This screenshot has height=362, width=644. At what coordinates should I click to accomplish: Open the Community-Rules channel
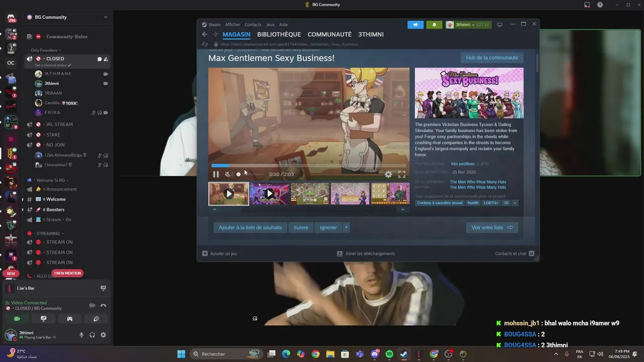tap(67, 37)
